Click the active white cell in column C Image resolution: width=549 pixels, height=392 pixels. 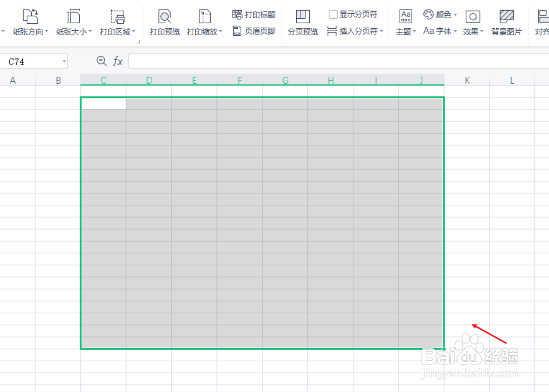pos(103,104)
